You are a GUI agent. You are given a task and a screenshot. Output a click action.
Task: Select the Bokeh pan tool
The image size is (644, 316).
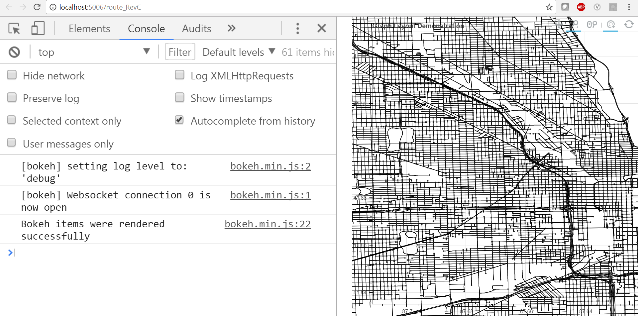pyautogui.click(x=559, y=24)
